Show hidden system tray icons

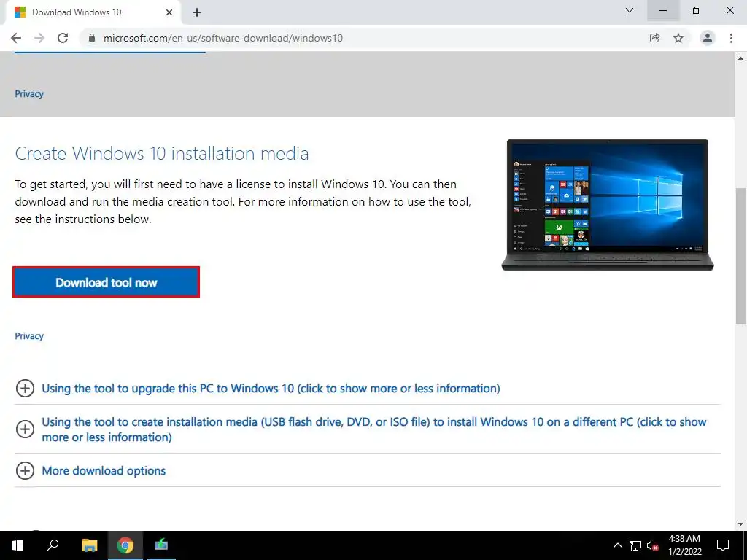(617, 545)
